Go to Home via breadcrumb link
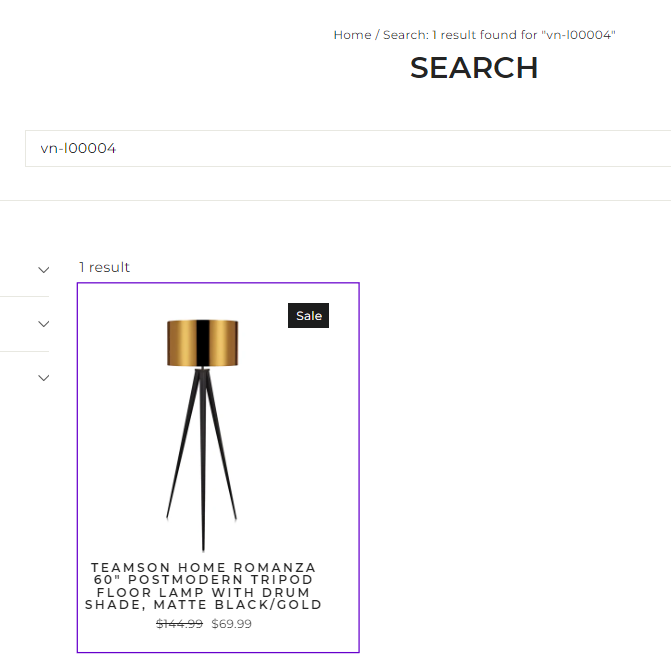This screenshot has height=662, width=671. pos(352,35)
